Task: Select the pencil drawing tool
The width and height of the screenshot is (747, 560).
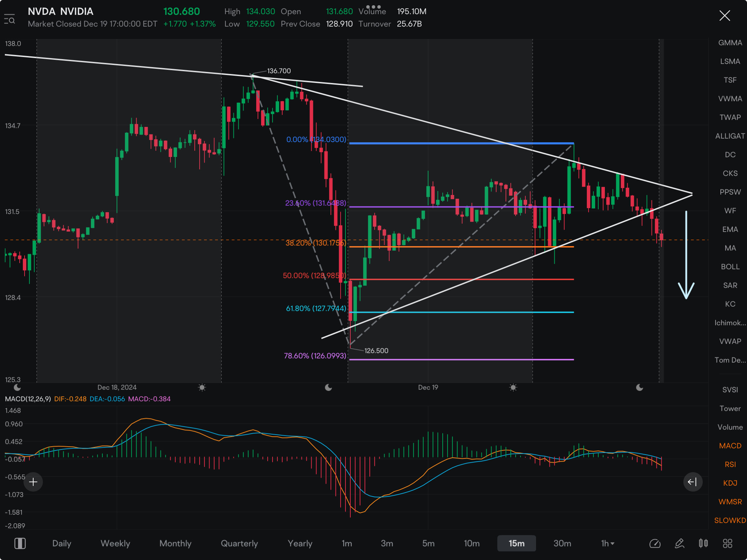Action: (679, 543)
